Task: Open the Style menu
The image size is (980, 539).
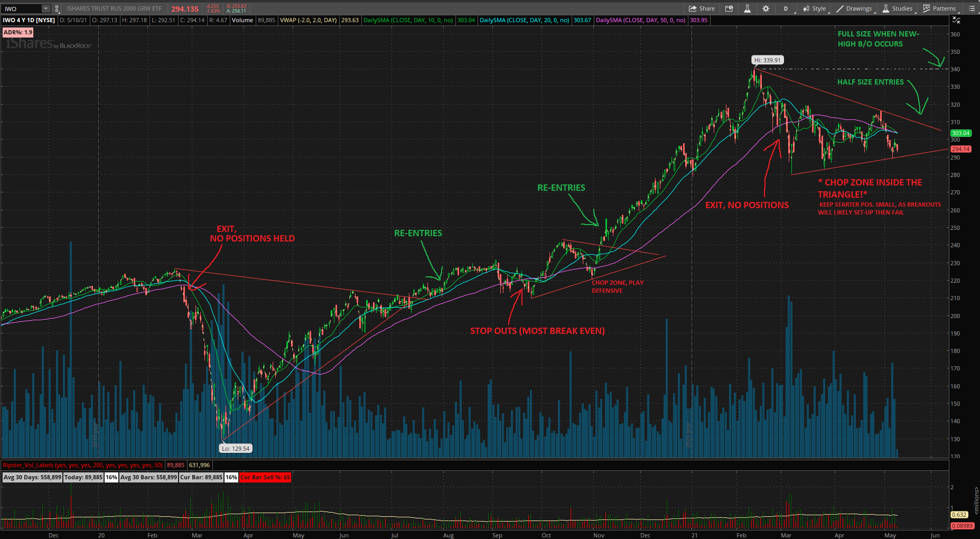Action: [x=814, y=8]
